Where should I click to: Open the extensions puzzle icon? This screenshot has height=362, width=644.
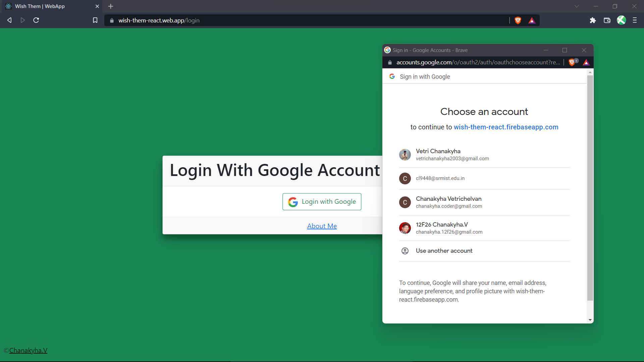tap(593, 20)
